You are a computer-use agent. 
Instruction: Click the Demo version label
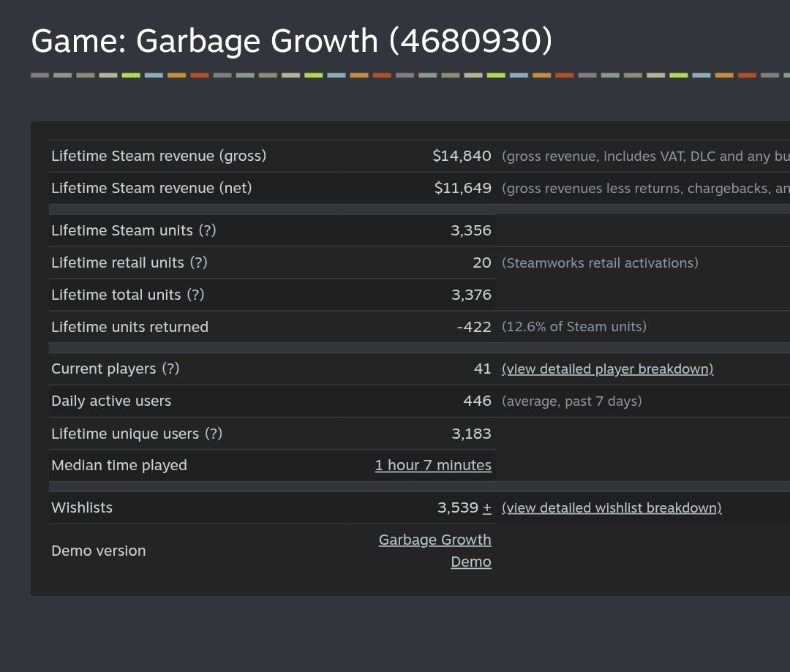99,551
